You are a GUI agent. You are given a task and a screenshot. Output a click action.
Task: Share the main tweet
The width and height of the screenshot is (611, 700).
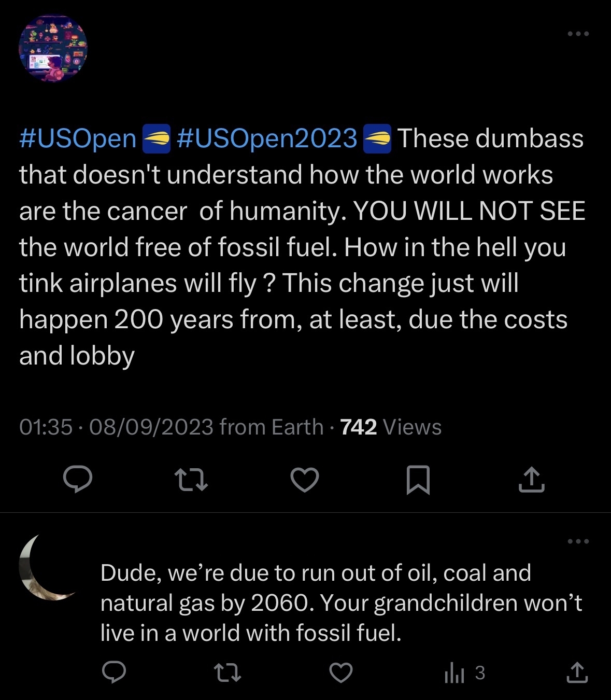531,479
